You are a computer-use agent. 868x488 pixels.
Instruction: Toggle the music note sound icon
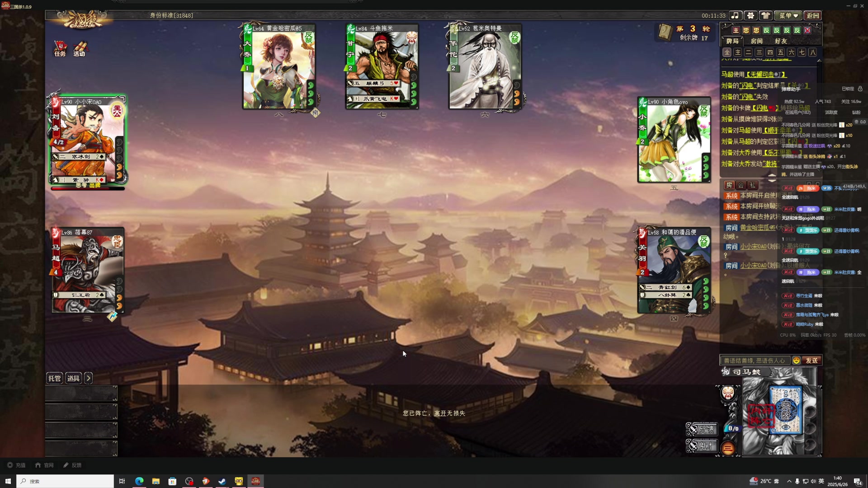click(735, 15)
